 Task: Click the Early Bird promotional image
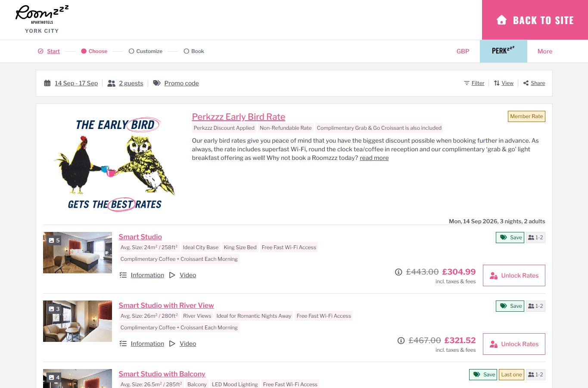[114, 164]
